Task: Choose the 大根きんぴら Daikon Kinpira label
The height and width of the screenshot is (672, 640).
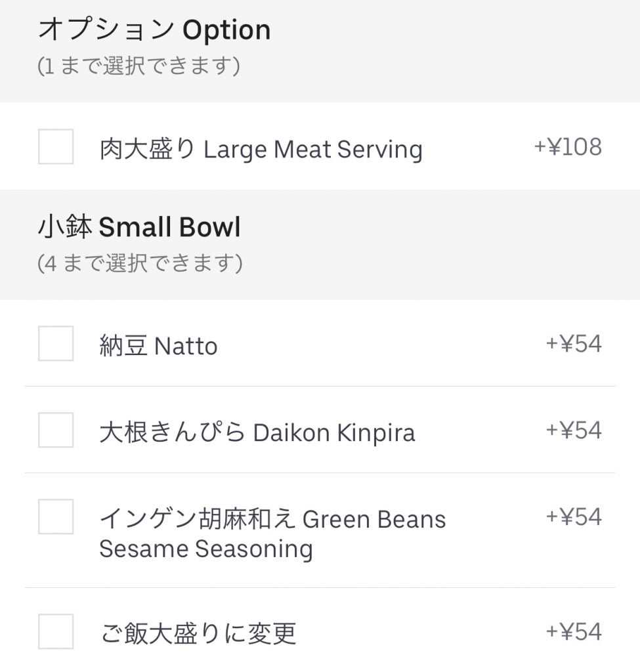Action: pos(257,432)
